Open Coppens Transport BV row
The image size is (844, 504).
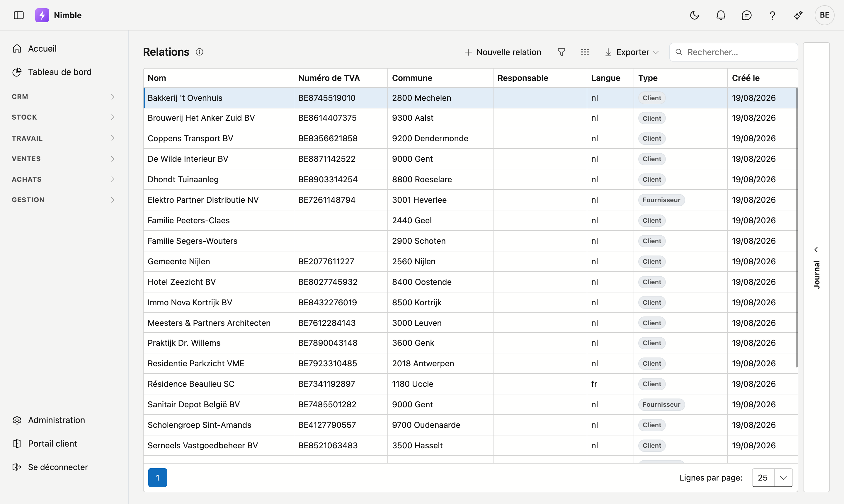470,138
